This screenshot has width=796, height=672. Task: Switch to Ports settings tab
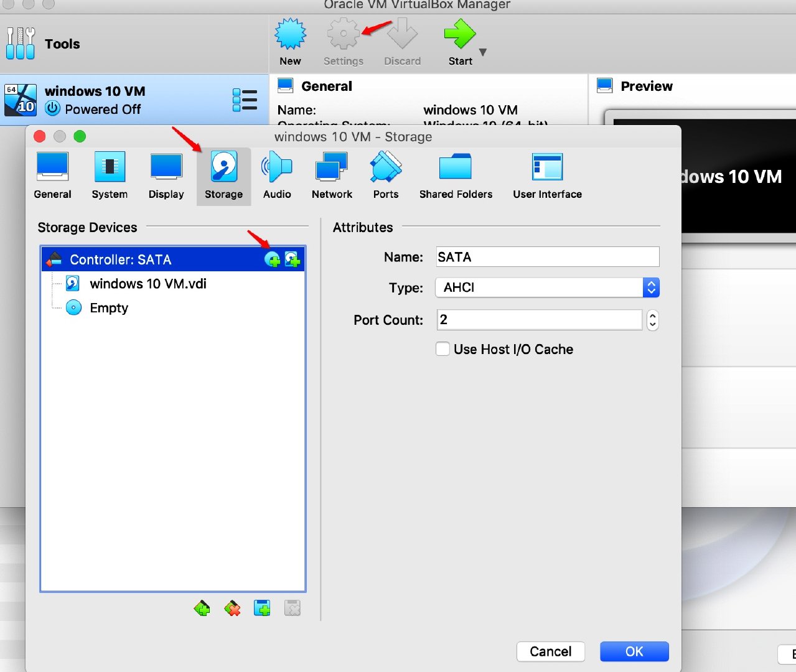click(x=386, y=176)
